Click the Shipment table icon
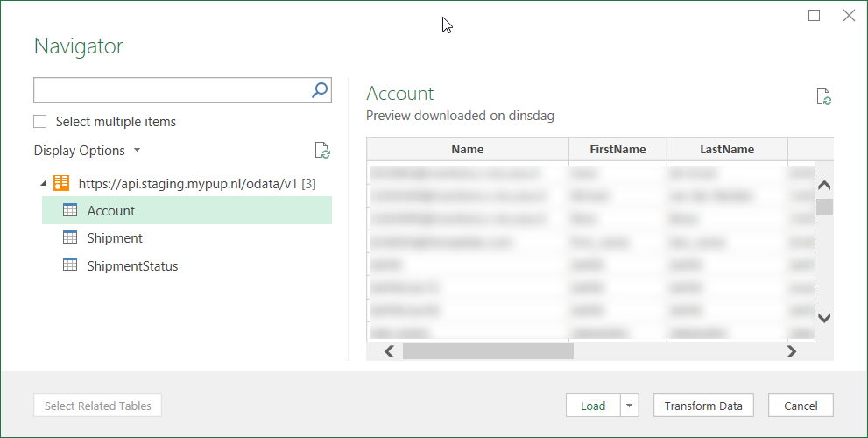Screen dimensions: 868x438 point(70,238)
